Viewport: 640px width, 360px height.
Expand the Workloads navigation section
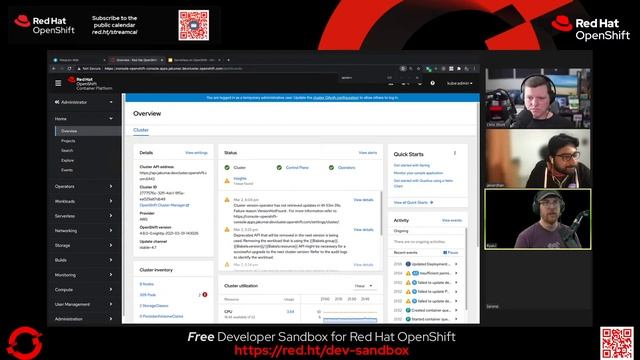[84, 201]
